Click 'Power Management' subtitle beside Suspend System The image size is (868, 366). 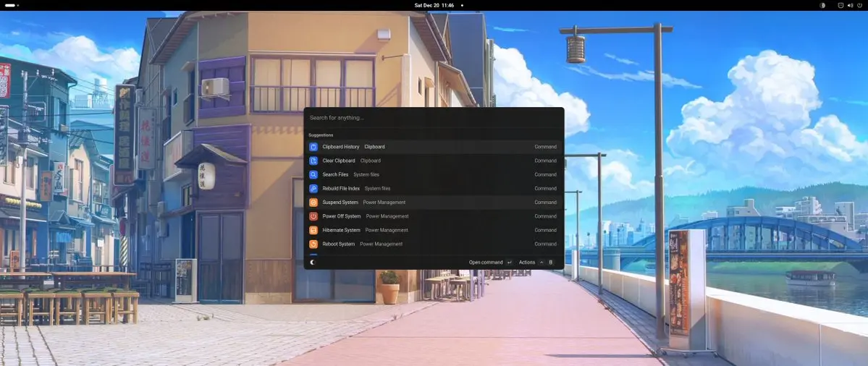coord(384,203)
